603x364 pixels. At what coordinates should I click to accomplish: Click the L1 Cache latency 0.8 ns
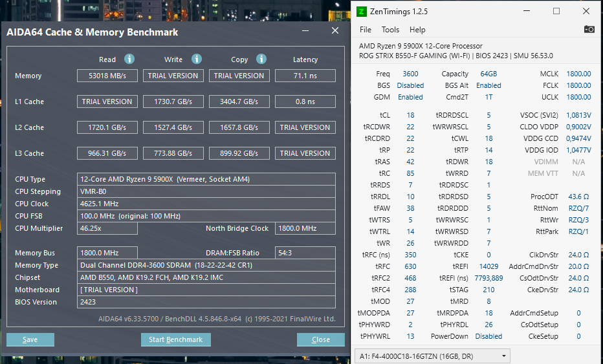tap(305, 102)
